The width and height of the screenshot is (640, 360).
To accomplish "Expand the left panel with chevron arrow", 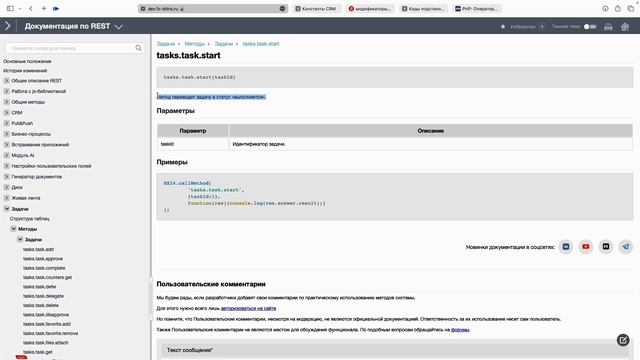I will coord(8,26).
